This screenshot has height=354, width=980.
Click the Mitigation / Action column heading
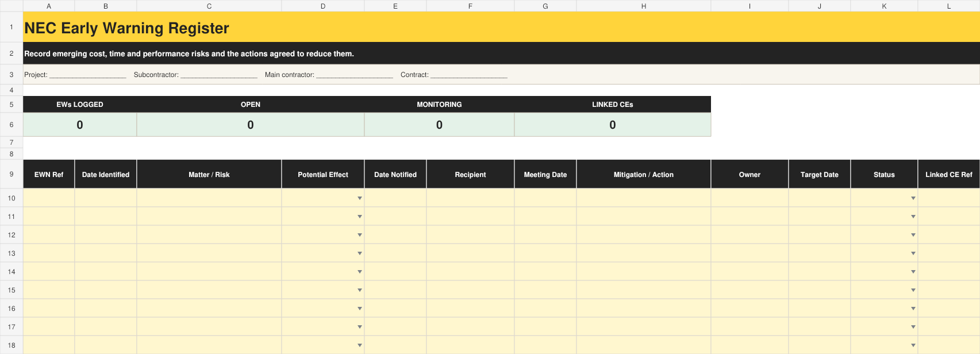pyautogui.click(x=644, y=175)
